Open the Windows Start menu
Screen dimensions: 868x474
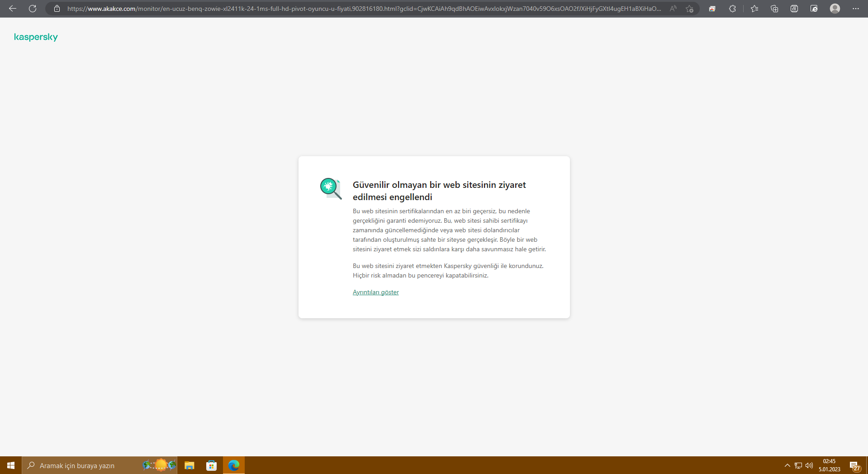tap(11, 465)
